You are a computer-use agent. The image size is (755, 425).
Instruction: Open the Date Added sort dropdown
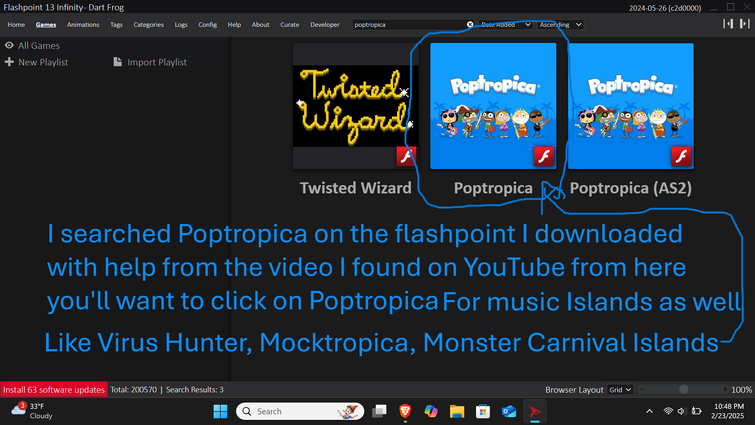tap(506, 25)
